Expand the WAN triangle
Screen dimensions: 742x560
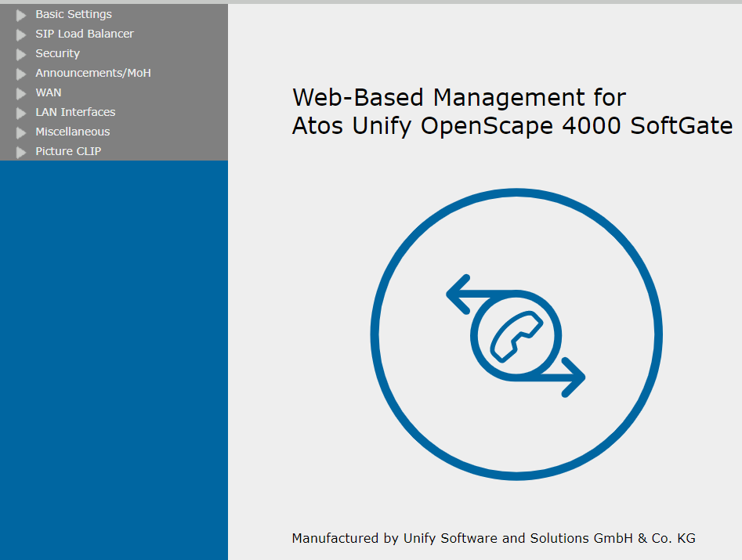tap(21, 94)
